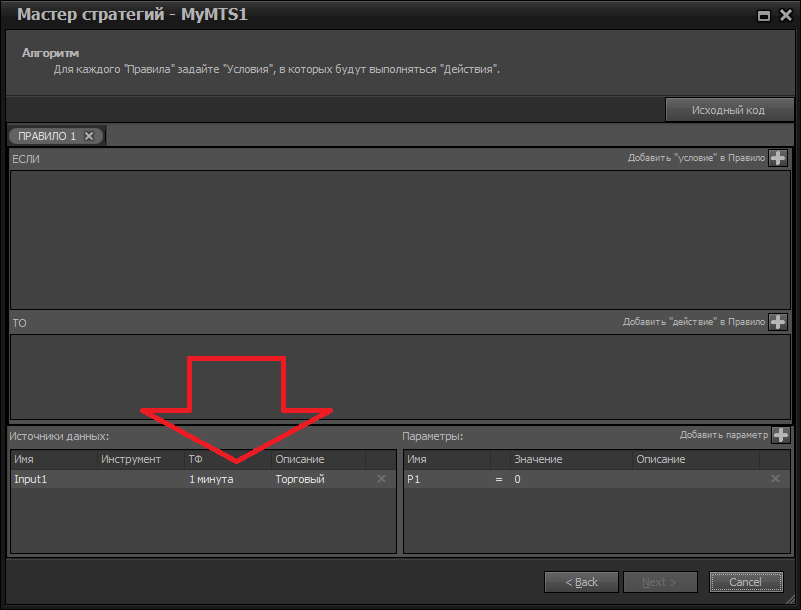The height and width of the screenshot is (610, 801).
Task: Restore the Мастер стратегий window size
Action: (x=763, y=15)
